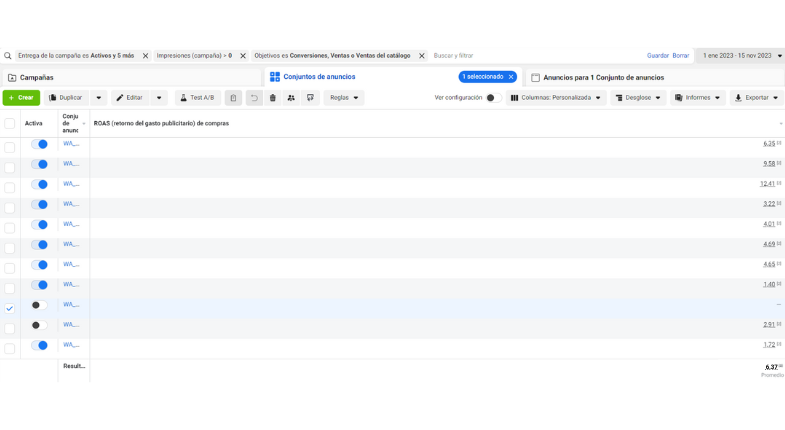
Task: Click the clipboard icon next to Test A/B
Action: click(x=233, y=98)
